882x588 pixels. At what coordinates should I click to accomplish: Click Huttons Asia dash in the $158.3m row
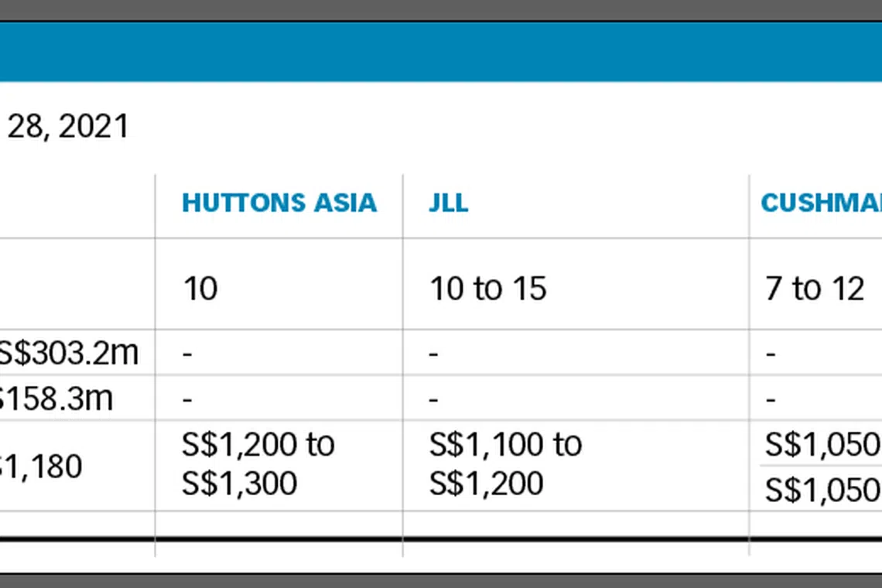pos(187,399)
